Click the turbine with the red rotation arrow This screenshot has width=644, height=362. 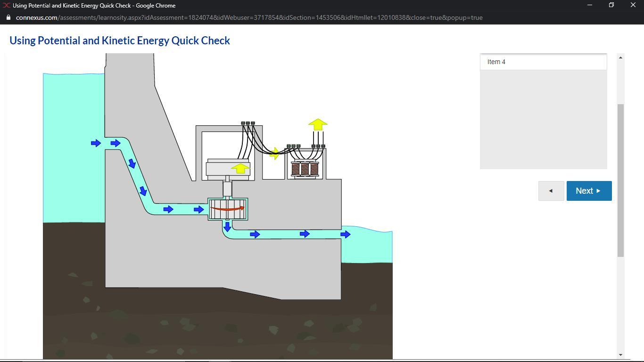pos(228,209)
